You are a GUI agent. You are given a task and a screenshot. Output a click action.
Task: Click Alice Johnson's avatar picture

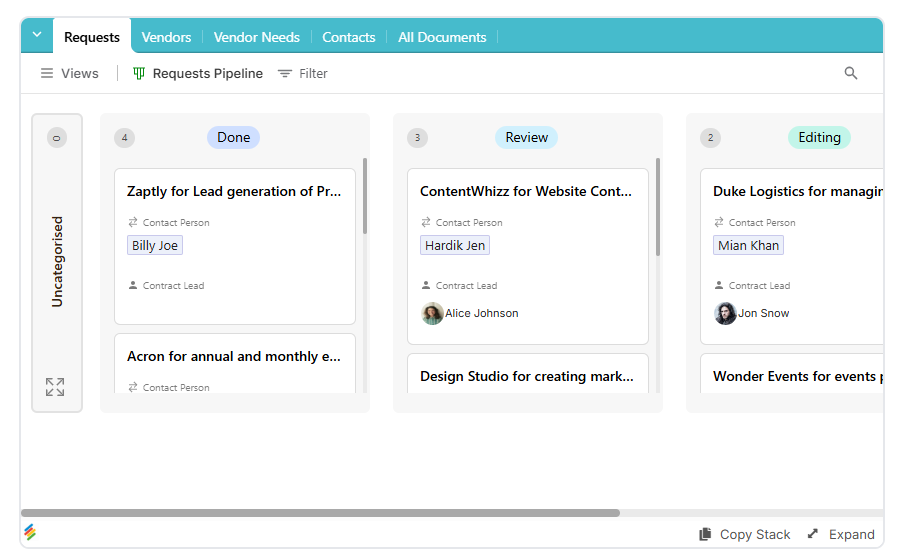pyautogui.click(x=432, y=313)
